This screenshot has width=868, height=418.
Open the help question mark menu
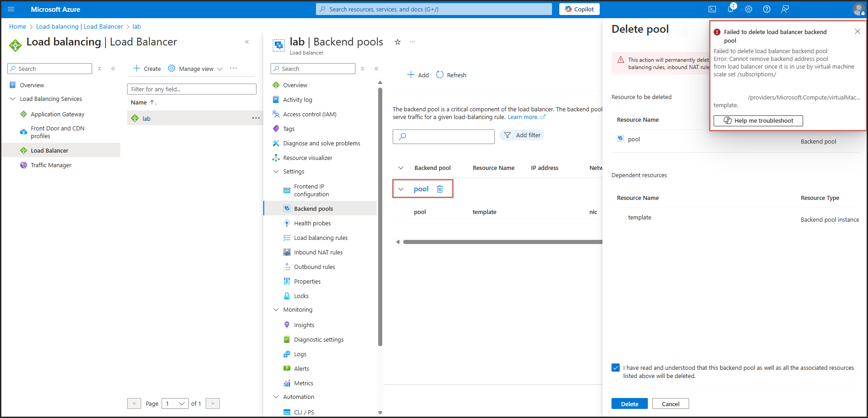pos(767,9)
